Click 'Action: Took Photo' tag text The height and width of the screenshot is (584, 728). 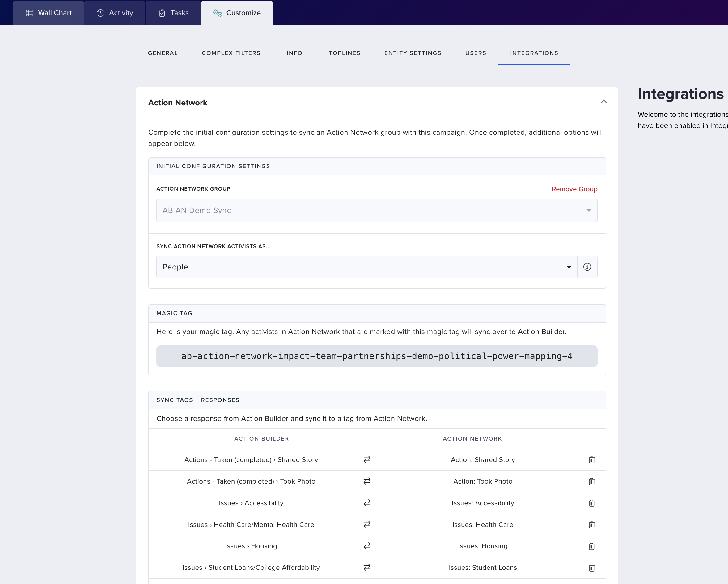(x=483, y=481)
